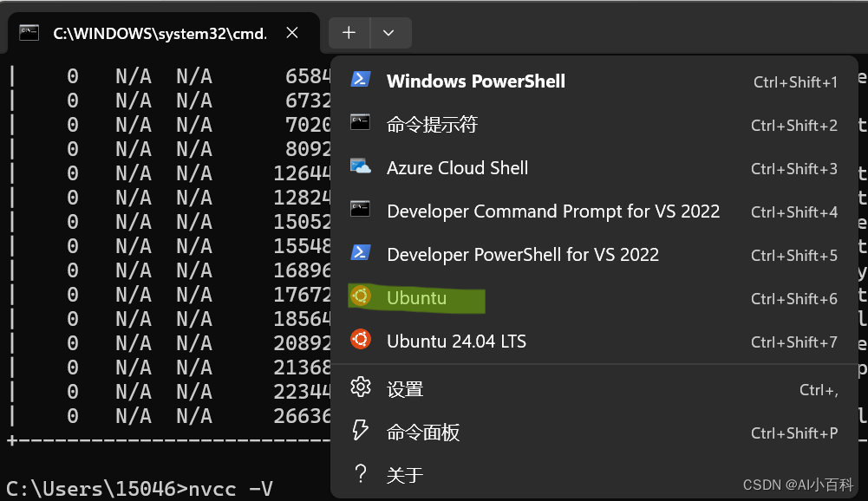Click the command palette lightning icon
Viewport: 868px width, 501px height.
tap(361, 431)
